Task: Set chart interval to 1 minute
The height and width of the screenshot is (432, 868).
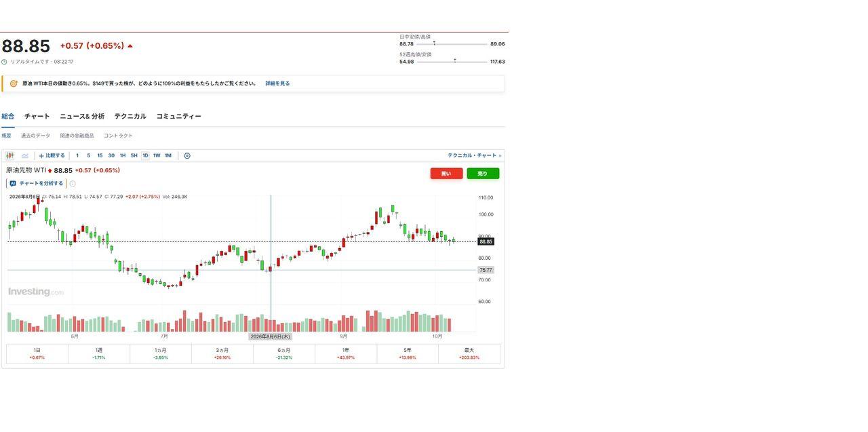Action: [77, 156]
